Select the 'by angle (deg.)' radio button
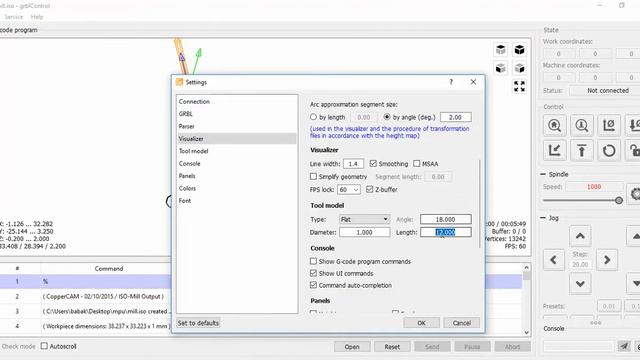 coord(387,117)
